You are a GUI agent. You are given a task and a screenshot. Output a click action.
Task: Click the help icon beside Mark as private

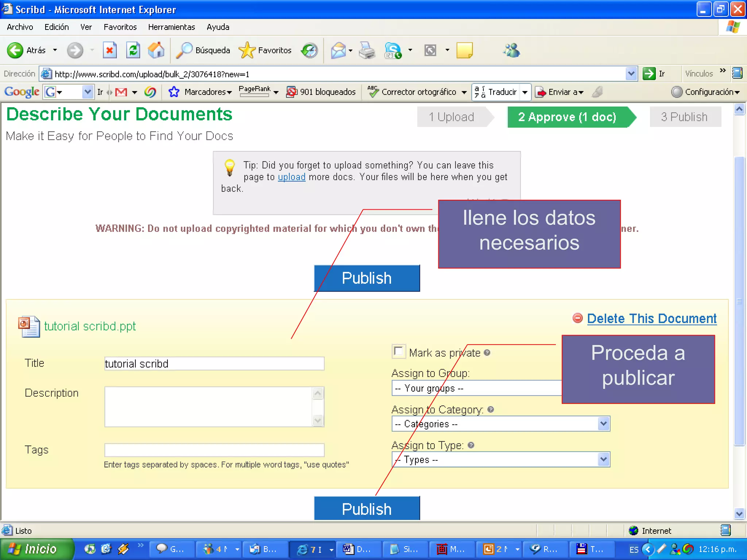(x=487, y=353)
